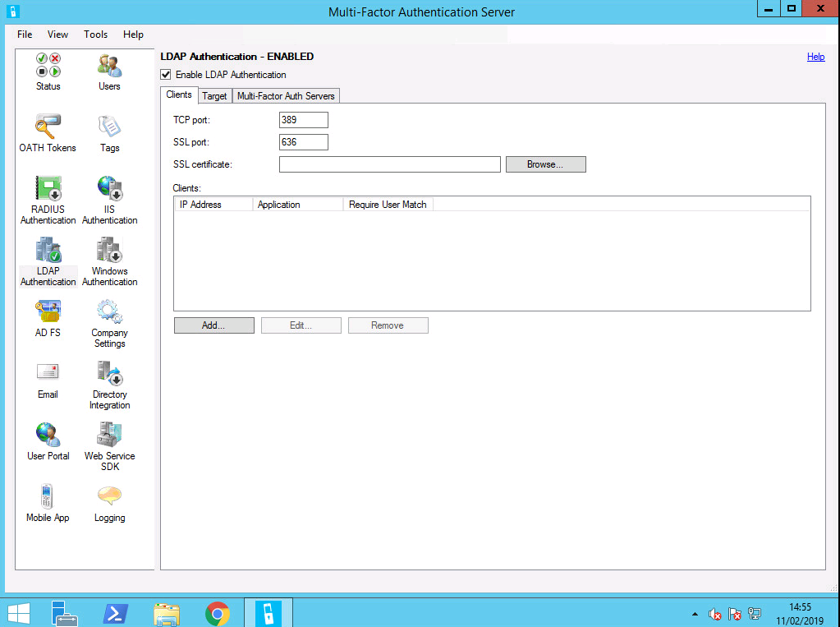The height and width of the screenshot is (627, 840).
Task: Open Google Chrome from the taskbar
Action: [x=218, y=612]
